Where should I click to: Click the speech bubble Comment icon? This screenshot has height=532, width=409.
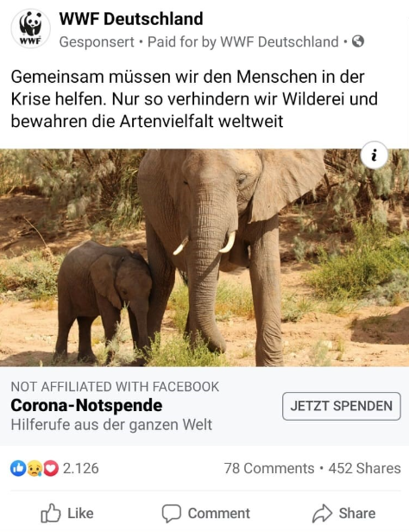[x=172, y=513]
